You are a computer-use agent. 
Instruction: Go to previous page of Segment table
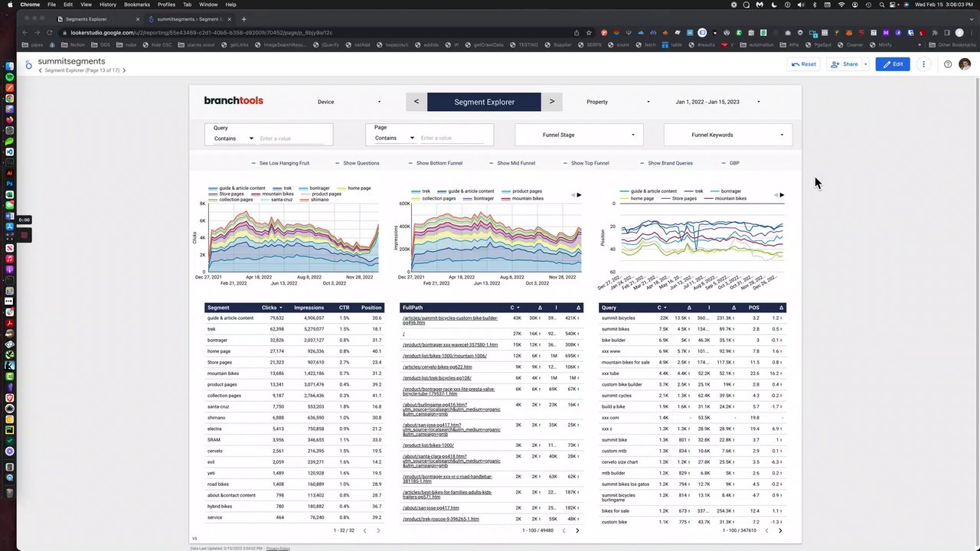[x=364, y=530]
